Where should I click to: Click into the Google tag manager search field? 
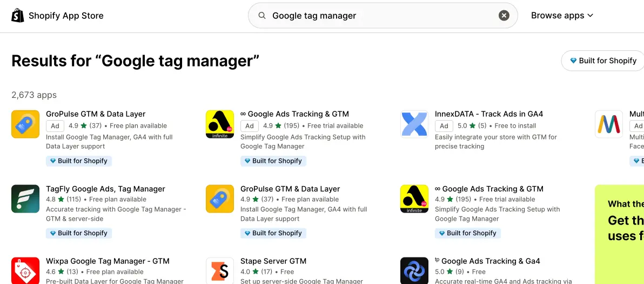(x=382, y=16)
